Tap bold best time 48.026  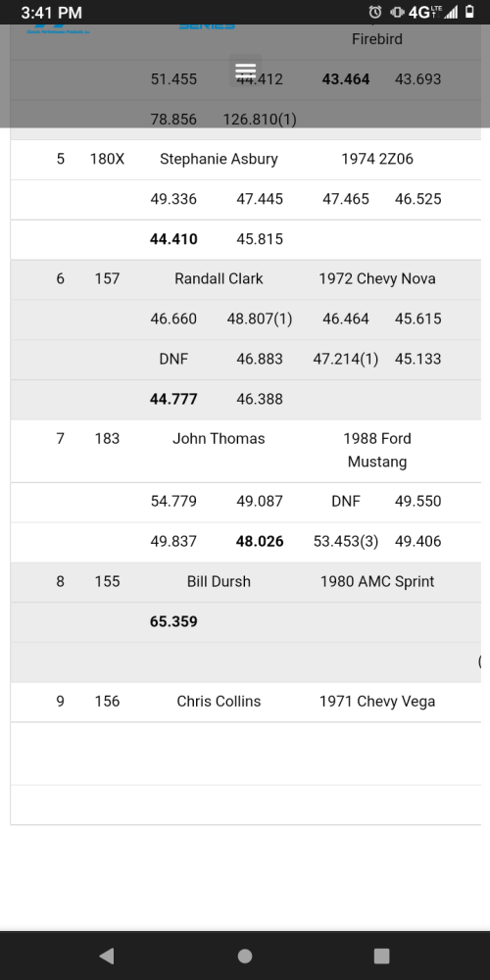pos(260,542)
